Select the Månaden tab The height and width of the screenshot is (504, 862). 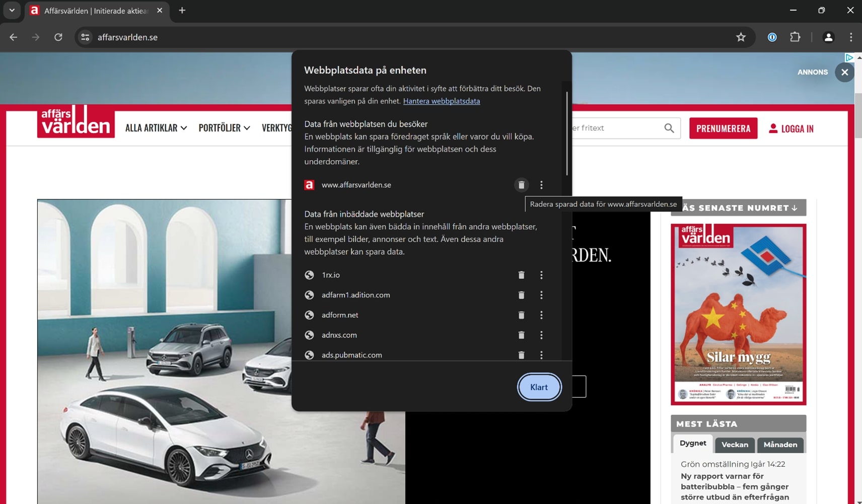(780, 445)
